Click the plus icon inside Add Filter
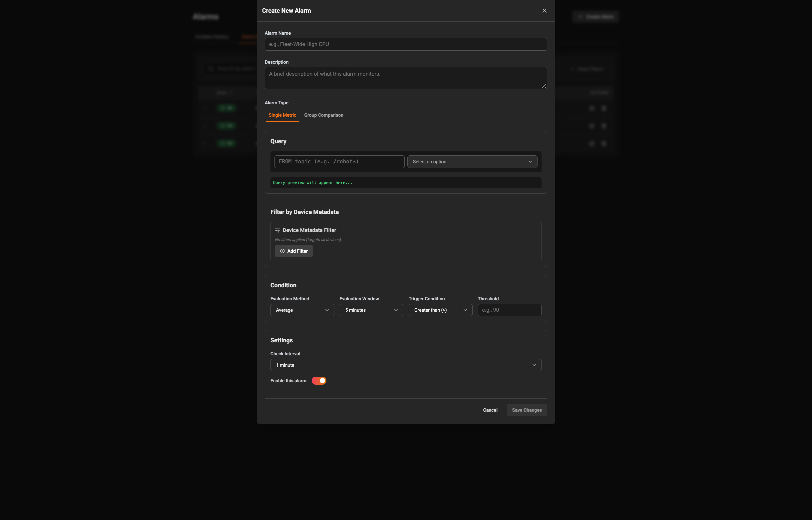The width and height of the screenshot is (812, 520). pos(283,251)
